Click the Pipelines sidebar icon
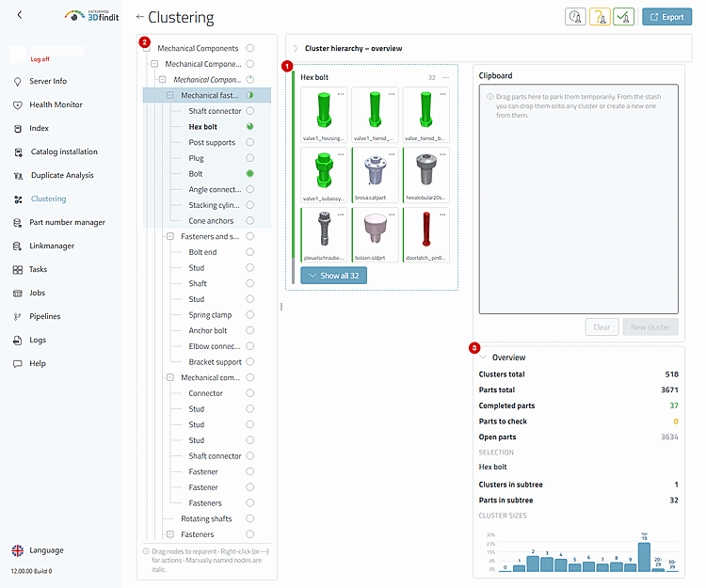The width and height of the screenshot is (706, 588). point(18,317)
